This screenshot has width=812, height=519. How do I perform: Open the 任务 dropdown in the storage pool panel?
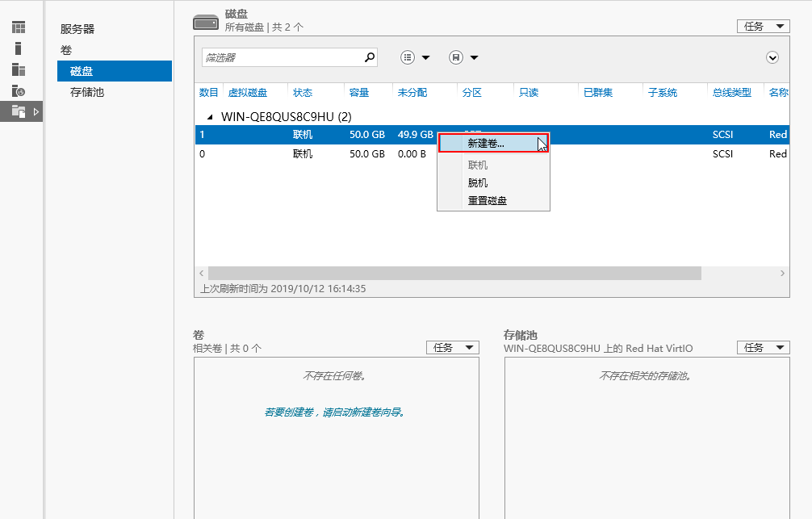tap(763, 348)
